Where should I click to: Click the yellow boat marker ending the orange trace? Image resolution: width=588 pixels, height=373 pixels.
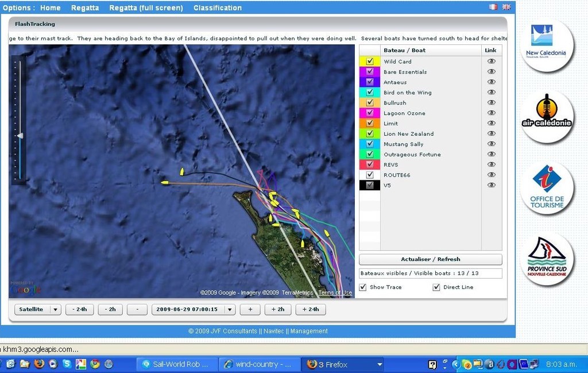[165, 183]
